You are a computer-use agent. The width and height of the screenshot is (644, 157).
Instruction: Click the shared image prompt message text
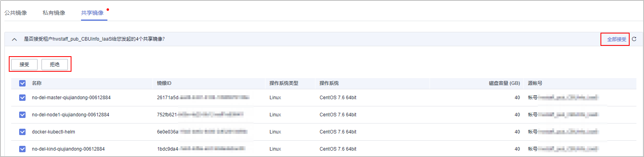[94, 39]
